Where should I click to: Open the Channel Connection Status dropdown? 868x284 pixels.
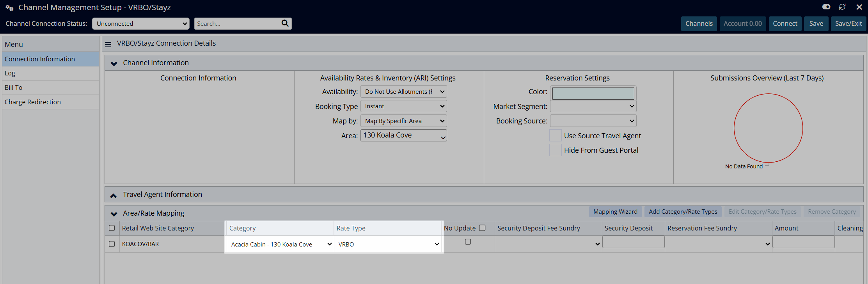click(141, 23)
